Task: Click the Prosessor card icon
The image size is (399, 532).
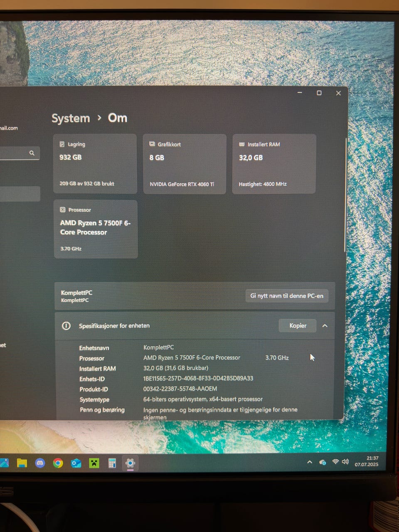Action: click(63, 210)
